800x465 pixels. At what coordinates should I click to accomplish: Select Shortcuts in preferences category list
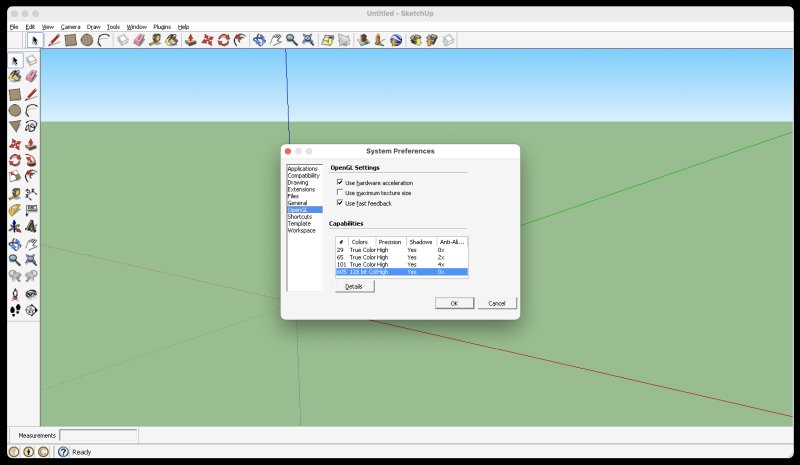(x=299, y=216)
